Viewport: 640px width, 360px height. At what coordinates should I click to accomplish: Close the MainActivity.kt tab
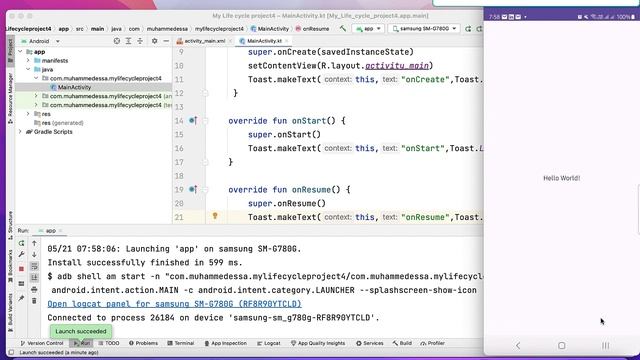(x=287, y=41)
